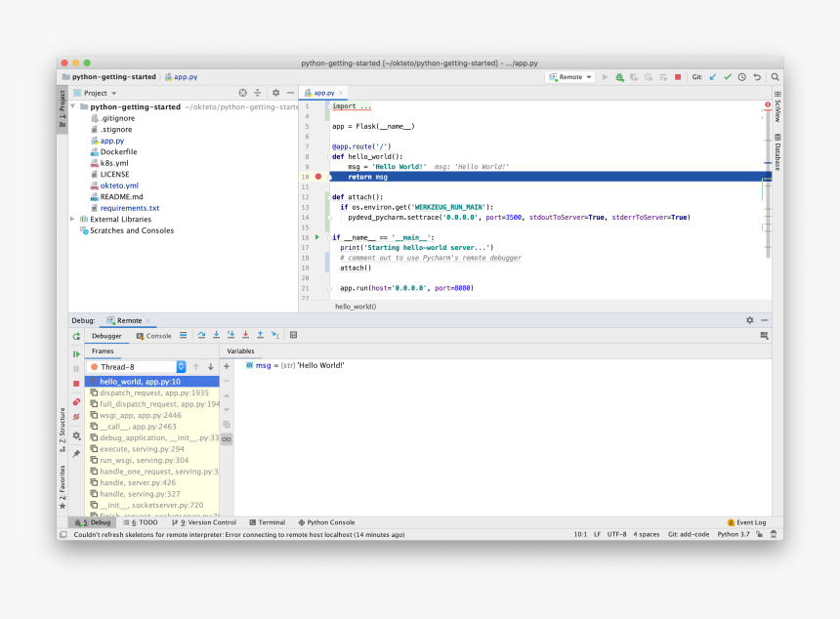Collapse the python-getting-started project root
Screen dimensions: 840x619
coord(73,106)
